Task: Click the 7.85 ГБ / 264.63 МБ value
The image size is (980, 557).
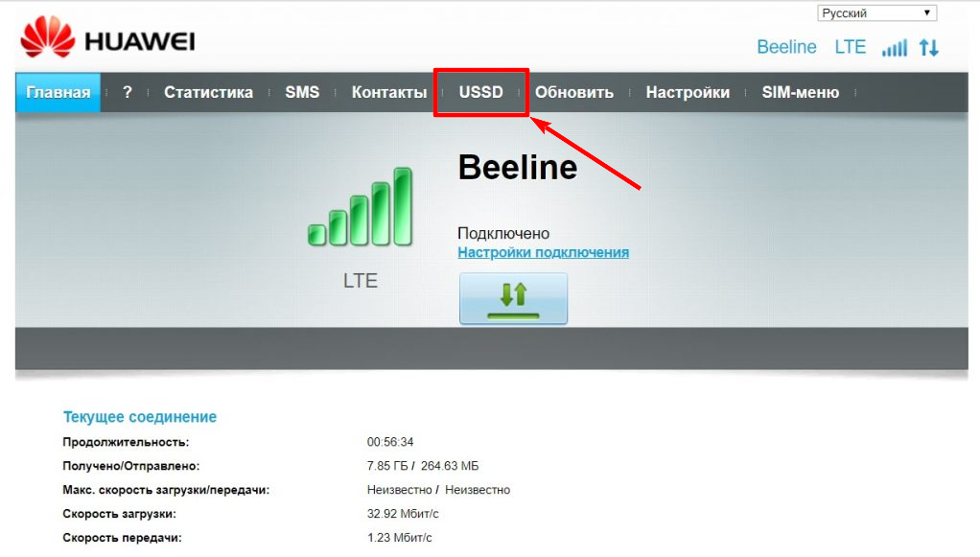Action: (423, 466)
